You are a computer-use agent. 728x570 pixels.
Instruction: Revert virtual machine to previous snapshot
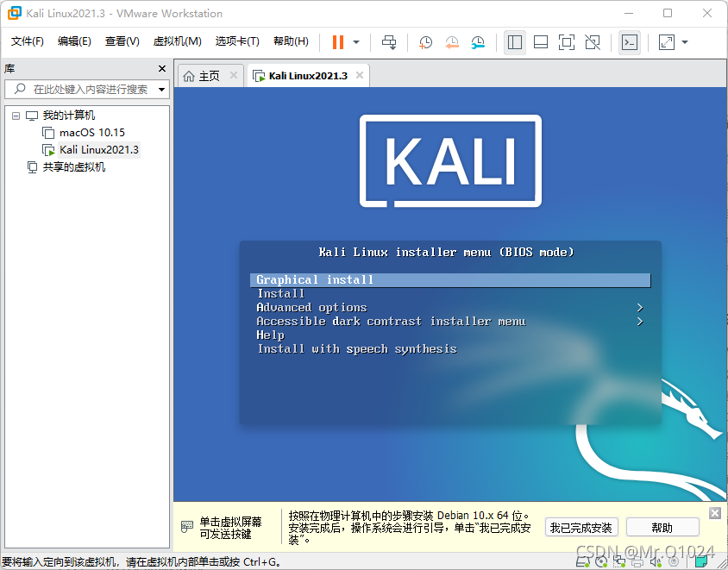point(452,42)
